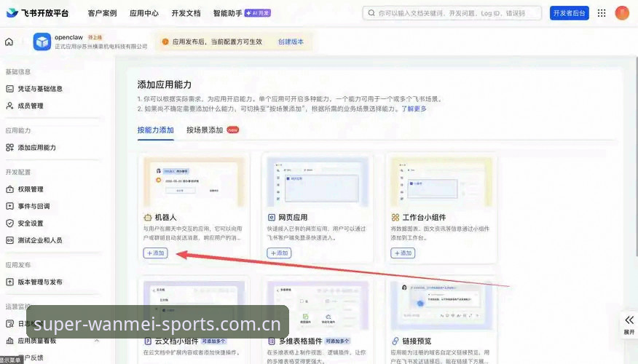Open the 智能助手 AI menu item
This screenshot has width=638, height=364.
pyautogui.click(x=242, y=13)
